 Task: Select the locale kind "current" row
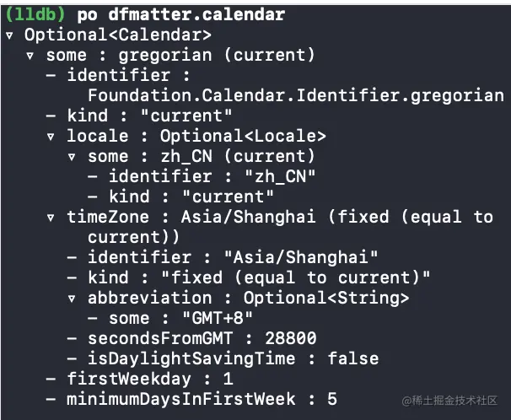pos(180,197)
